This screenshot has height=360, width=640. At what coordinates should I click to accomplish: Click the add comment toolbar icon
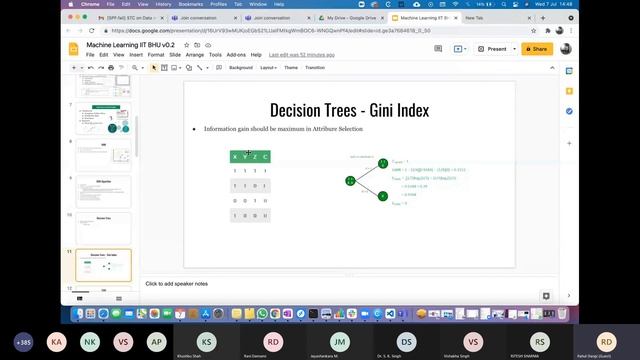tap(219, 68)
